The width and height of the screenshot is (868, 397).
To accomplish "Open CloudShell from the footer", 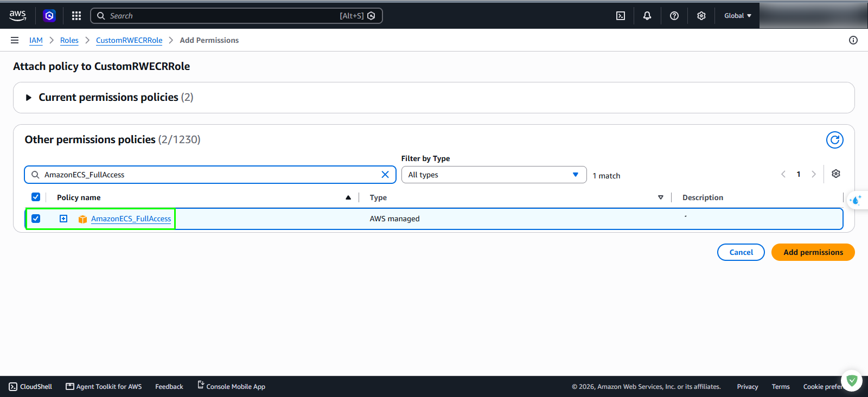I will click(30, 387).
